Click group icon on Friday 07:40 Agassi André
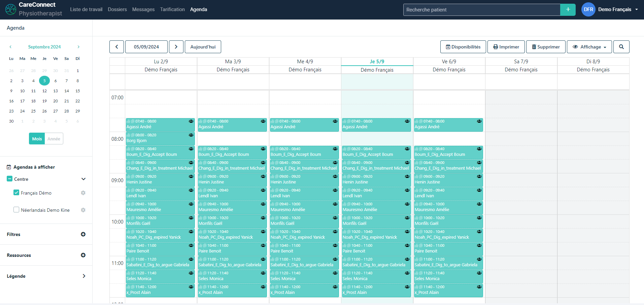Screen dimensions: 644x305 tap(479, 121)
